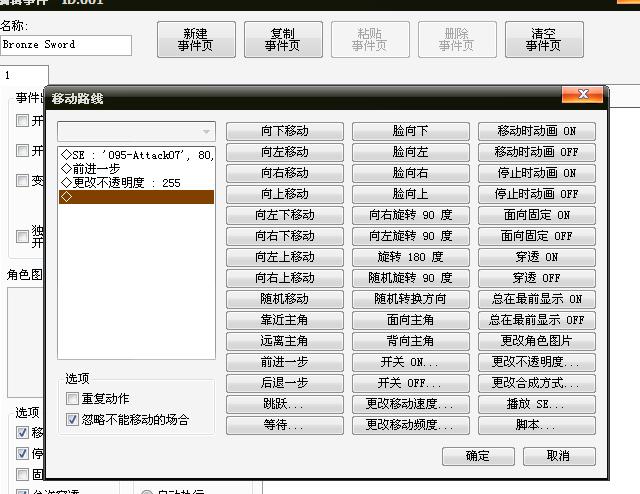Click 面向固定 OFF button

(537, 236)
